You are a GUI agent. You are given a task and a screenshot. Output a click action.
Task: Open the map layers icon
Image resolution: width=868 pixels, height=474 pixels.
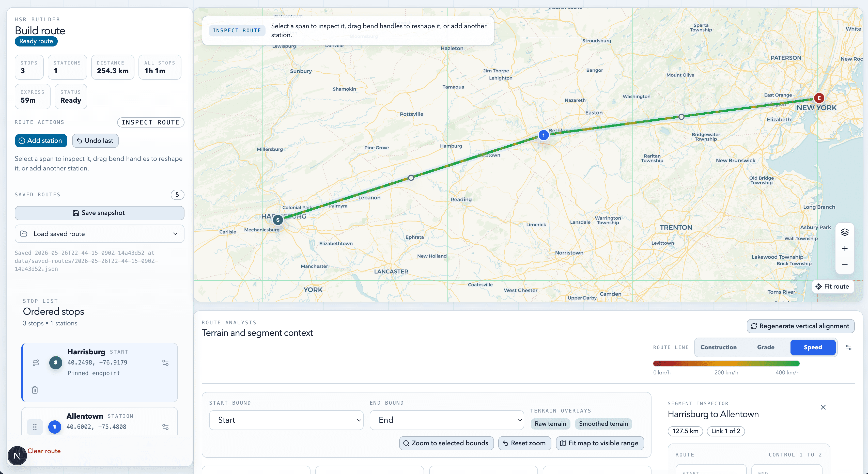844,232
